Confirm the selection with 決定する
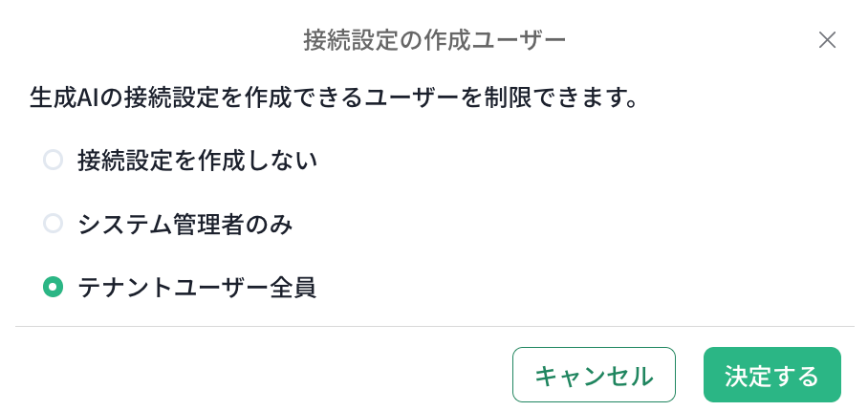This screenshot has width=868, height=411. 771,375
